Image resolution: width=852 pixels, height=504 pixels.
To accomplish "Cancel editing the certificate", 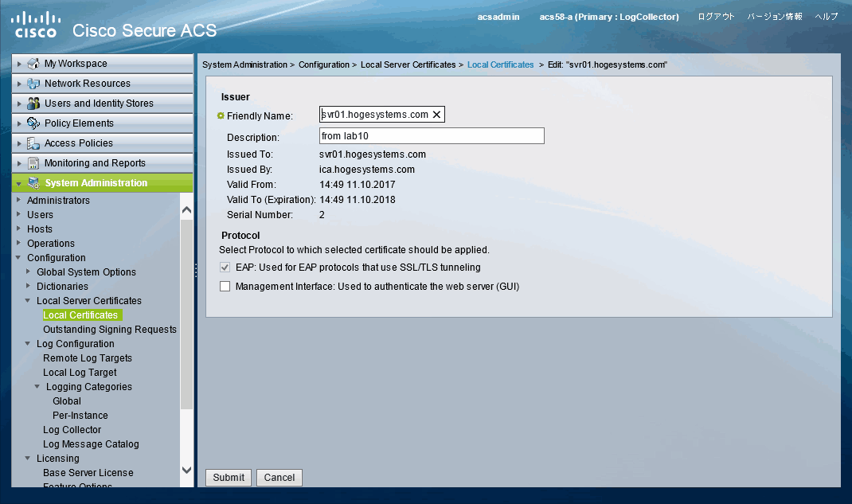I will pyautogui.click(x=279, y=477).
